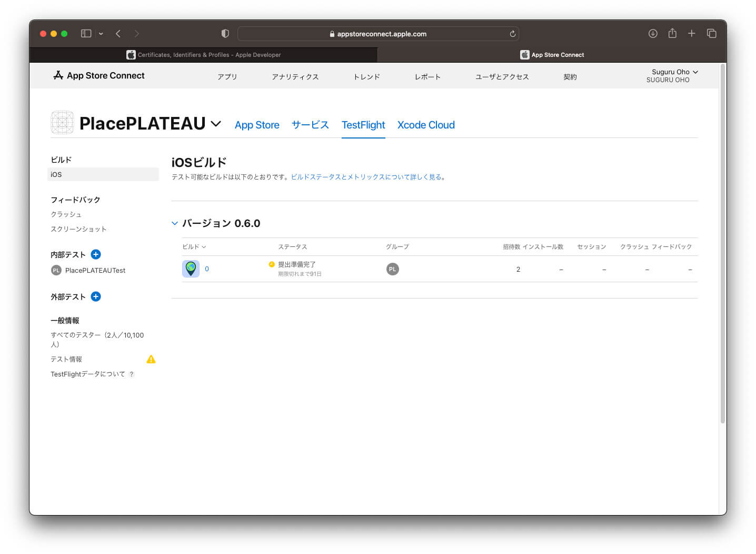Open the トレンド menu item
The height and width of the screenshot is (554, 756).
pos(367,77)
